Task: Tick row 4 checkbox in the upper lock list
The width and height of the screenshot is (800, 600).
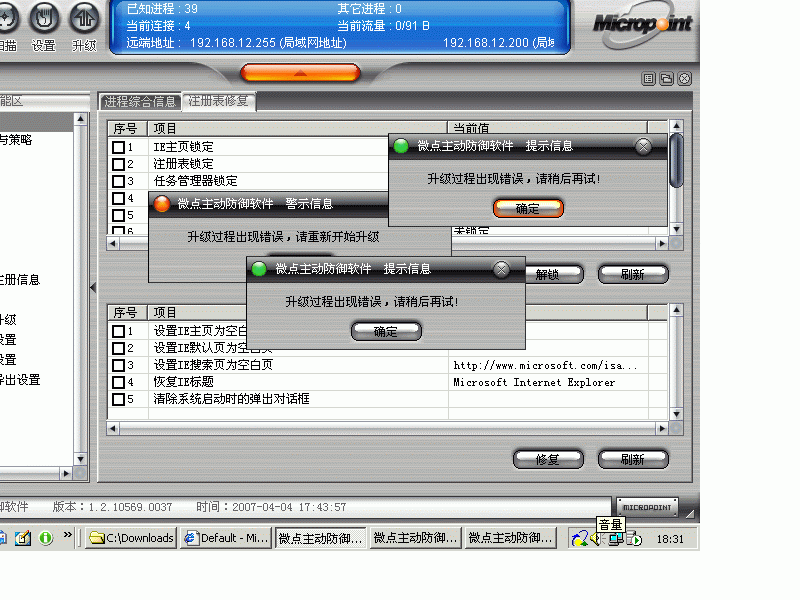Action: [x=118, y=198]
